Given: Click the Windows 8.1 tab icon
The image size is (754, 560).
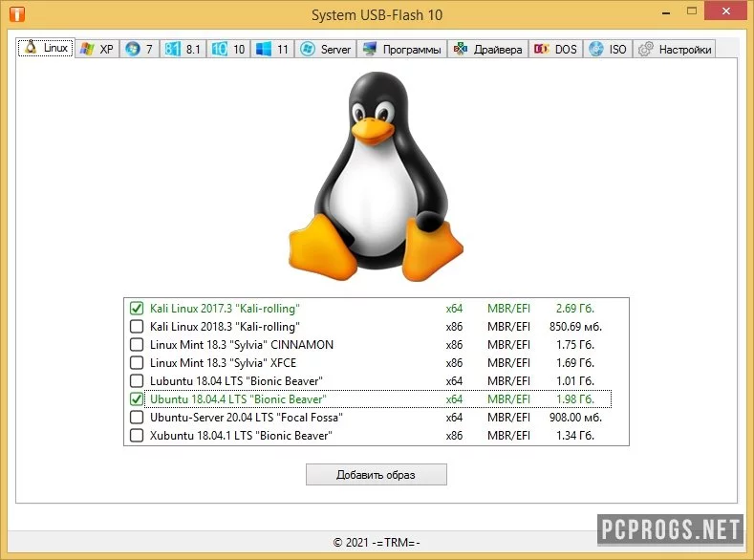Looking at the screenshot, I should click(x=172, y=49).
